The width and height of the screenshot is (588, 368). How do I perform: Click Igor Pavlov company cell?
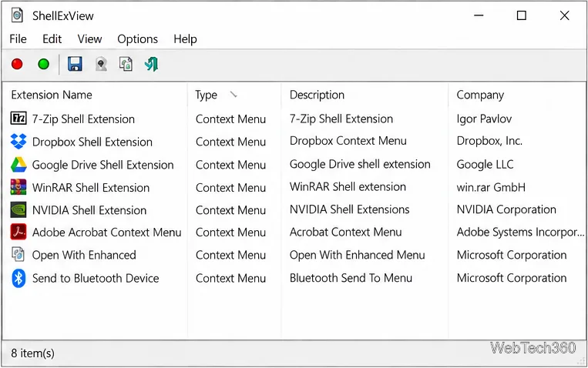point(484,119)
